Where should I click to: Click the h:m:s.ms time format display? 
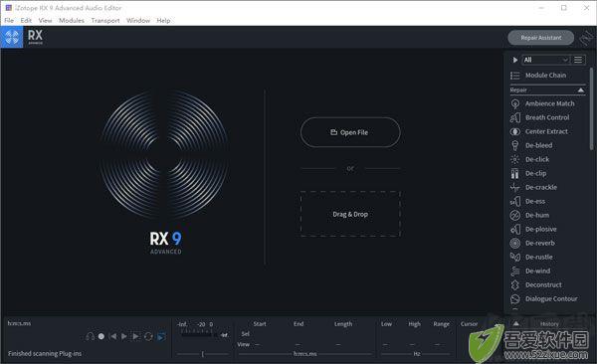(19, 323)
